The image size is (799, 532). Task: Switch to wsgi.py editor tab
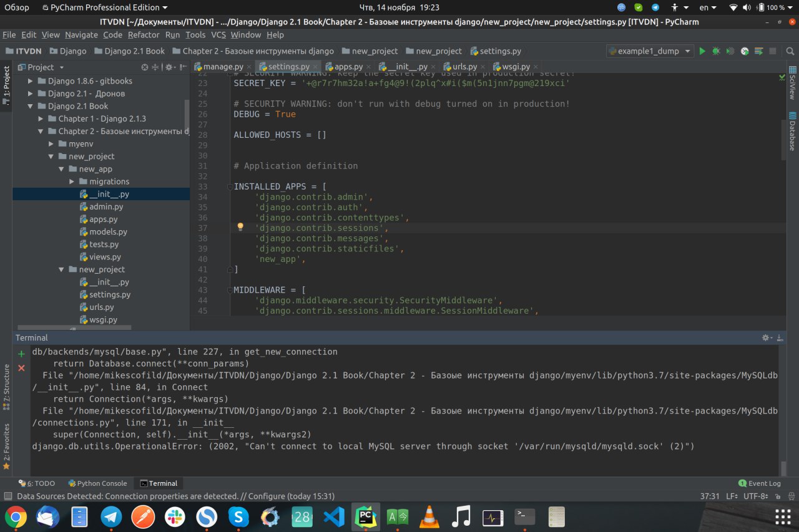516,67
